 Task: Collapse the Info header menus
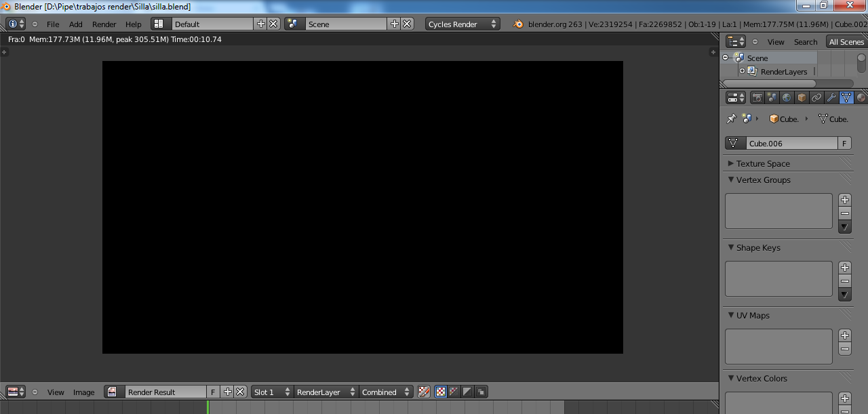tap(35, 24)
